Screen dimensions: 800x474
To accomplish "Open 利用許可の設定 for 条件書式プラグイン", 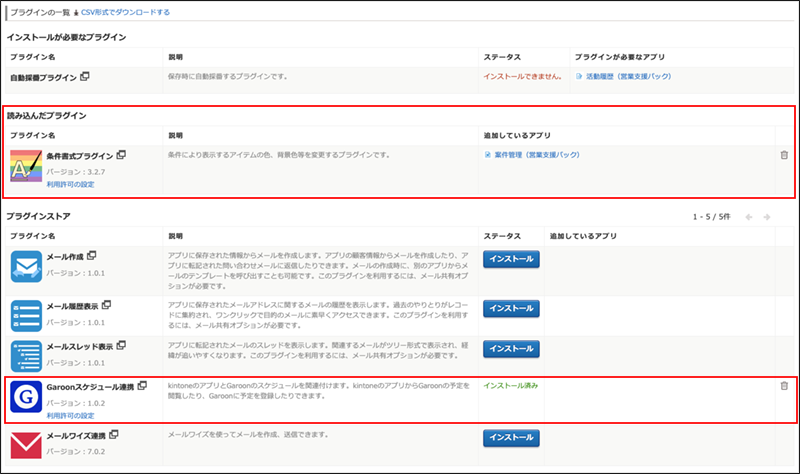I will 70,184.
